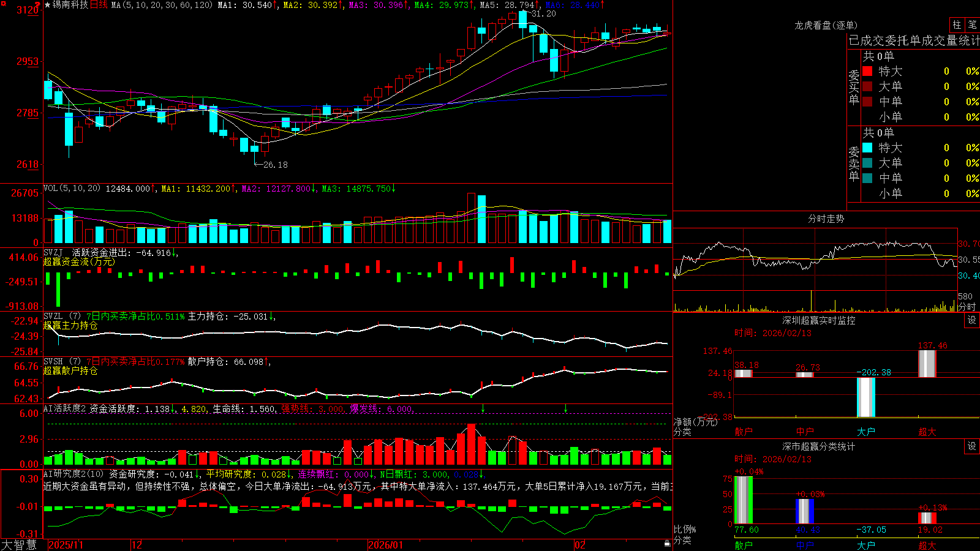Click the 中户 bar labeled 26.73 in 实时监控
This screenshot has height=551, width=980.
pos(805,375)
